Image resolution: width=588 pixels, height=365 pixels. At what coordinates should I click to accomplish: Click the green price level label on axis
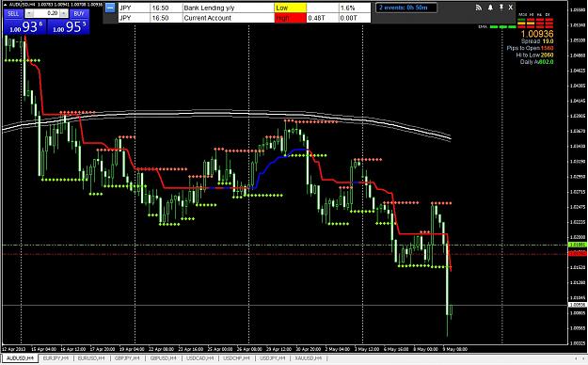(578, 245)
